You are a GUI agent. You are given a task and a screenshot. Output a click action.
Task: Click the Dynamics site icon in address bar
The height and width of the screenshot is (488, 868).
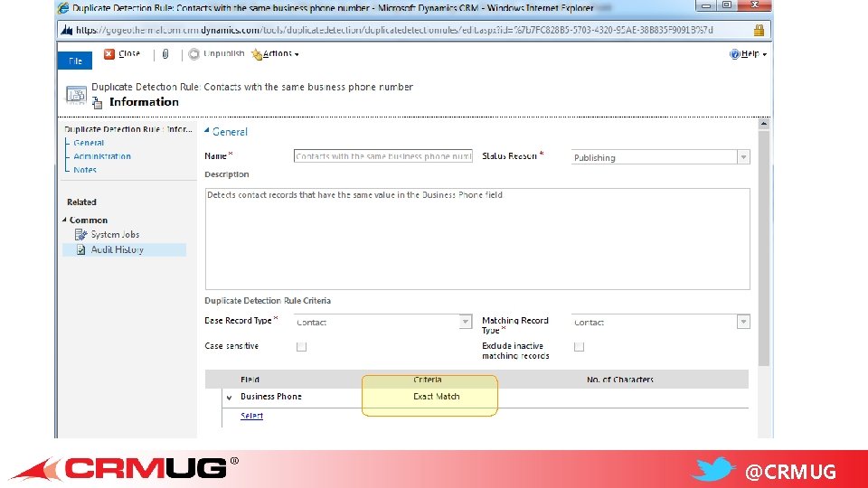pos(67,30)
